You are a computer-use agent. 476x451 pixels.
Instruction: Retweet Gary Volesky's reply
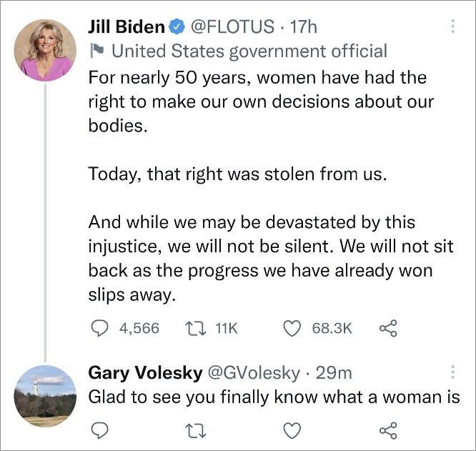click(195, 430)
